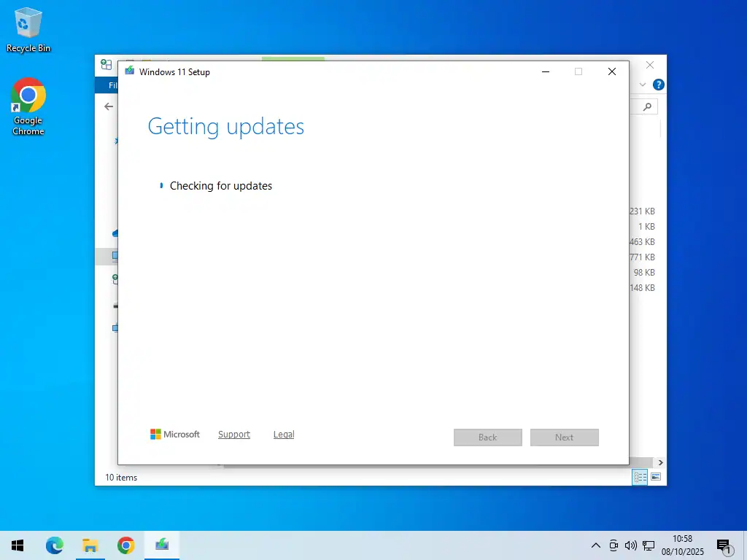Image resolution: width=747 pixels, height=560 pixels.
Task: Select Windows 11 Setup taskbar icon
Action: [162, 545]
